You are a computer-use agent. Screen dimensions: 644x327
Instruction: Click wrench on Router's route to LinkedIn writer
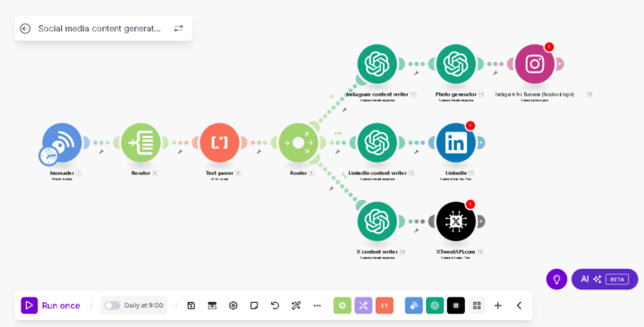coord(337,152)
